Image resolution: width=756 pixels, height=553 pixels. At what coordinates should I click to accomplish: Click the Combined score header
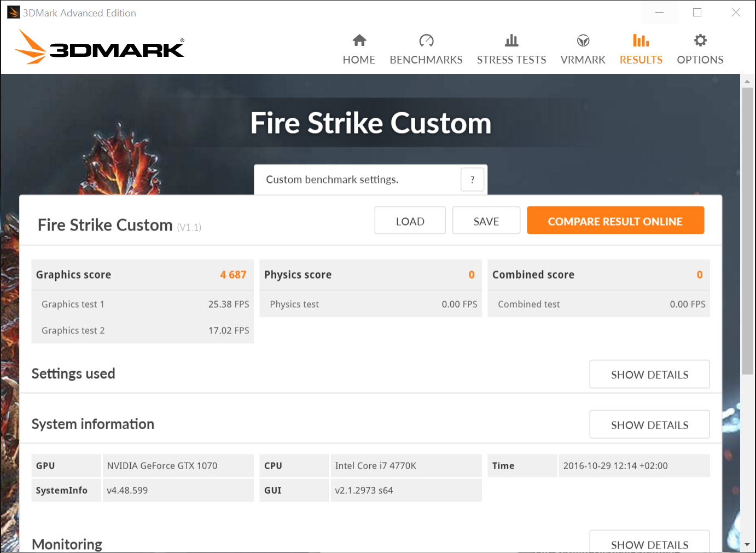pyautogui.click(x=598, y=275)
